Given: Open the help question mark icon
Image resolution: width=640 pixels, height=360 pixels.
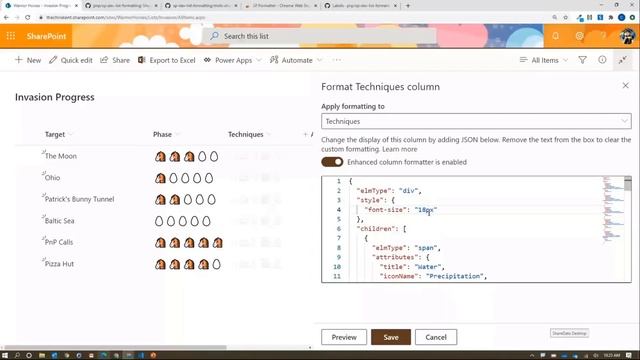Looking at the screenshot, I should pyautogui.click(x=603, y=36).
